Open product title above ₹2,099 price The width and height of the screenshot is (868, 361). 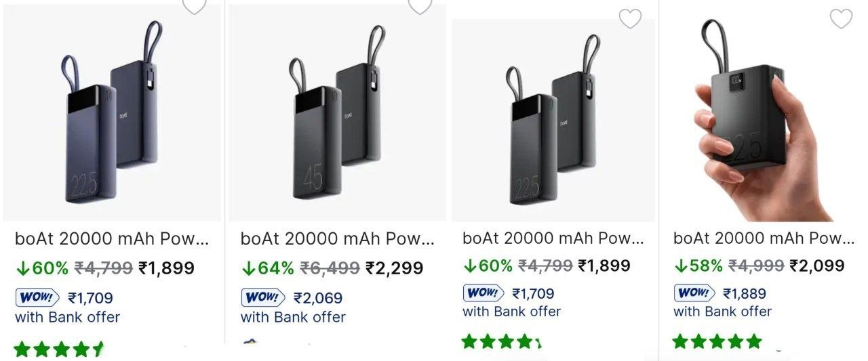tap(764, 238)
